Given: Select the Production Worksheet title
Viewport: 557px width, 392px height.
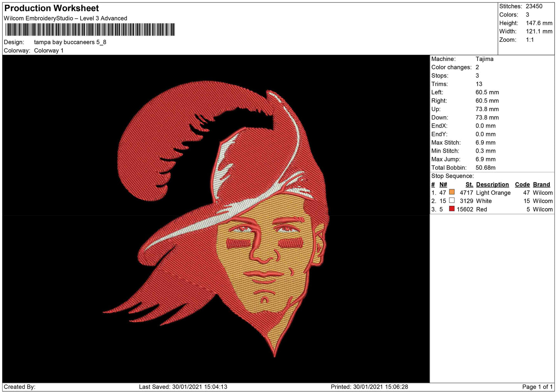Looking at the screenshot, I should [x=52, y=8].
